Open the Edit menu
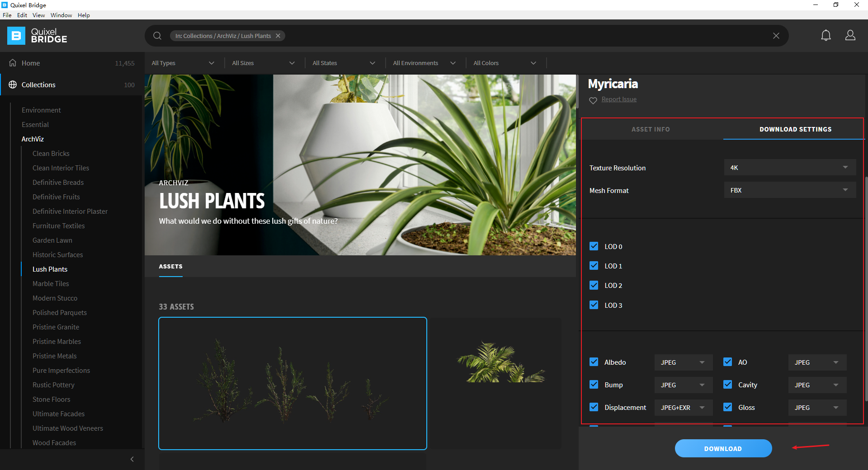This screenshot has height=470, width=868. click(22, 15)
